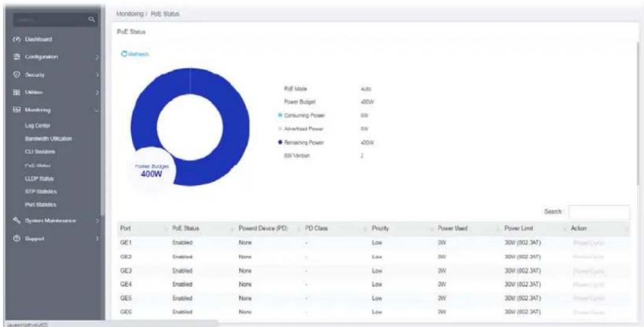Click the Security shield icon
The image size is (644, 327).
click(17, 75)
